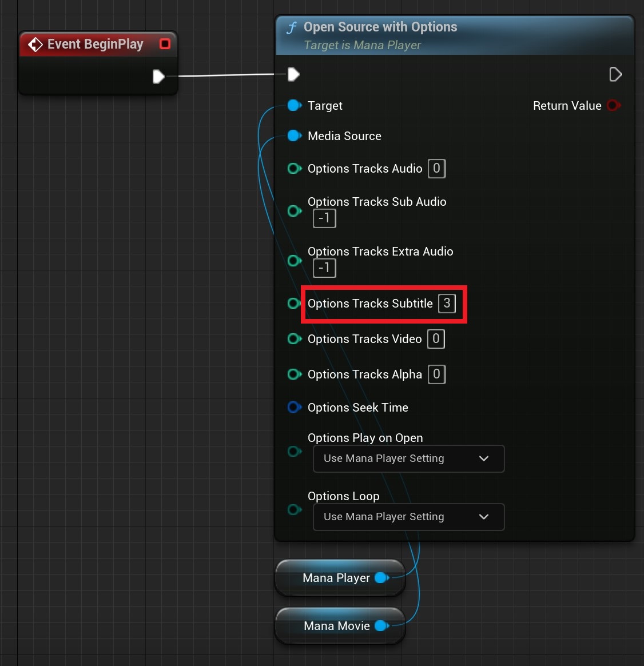Edit the Options Tracks Extra Audio value field
This screenshot has height=666, width=644.
click(x=324, y=268)
